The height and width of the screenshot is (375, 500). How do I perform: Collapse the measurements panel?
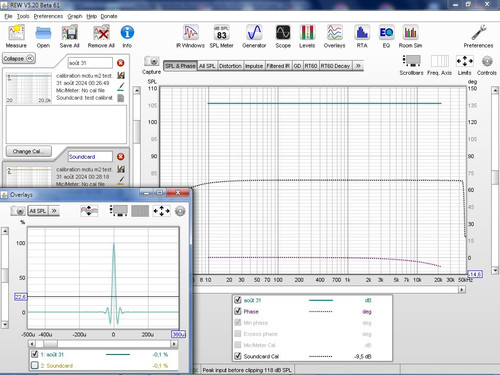tap(19, 58)
